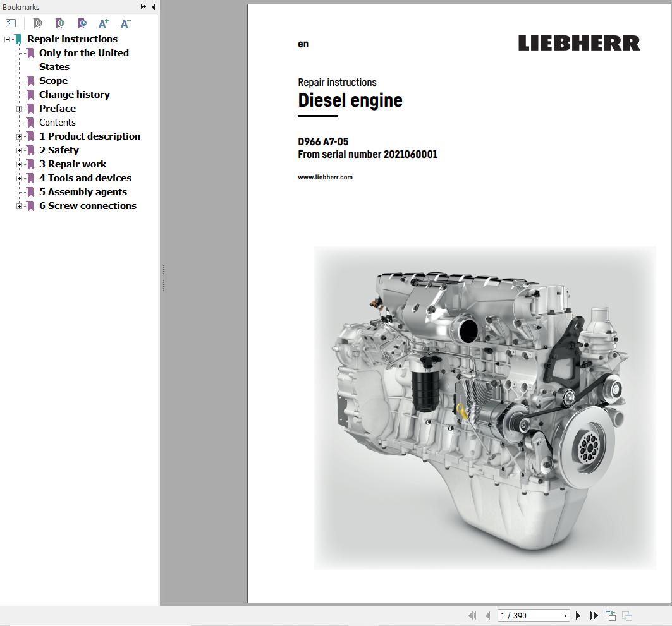Go to next page with arrow button
Image resolution: width=672 pixels, height=626 pixels.
(578, 615)
